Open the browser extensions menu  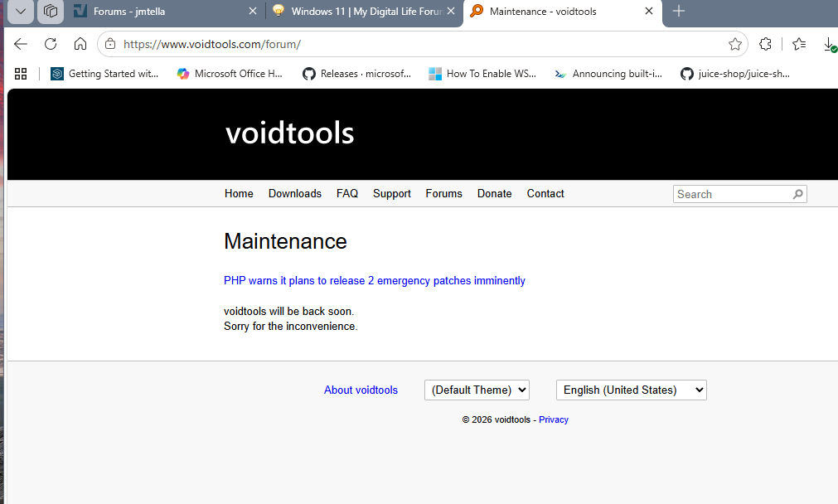pyautogui.click(x=765, y=44)
